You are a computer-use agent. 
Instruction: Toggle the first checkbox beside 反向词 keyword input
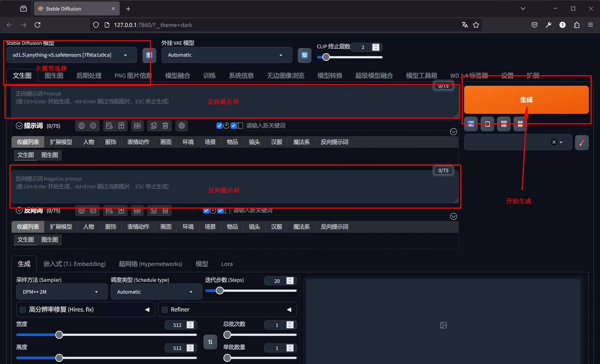[x=206, y=210]
